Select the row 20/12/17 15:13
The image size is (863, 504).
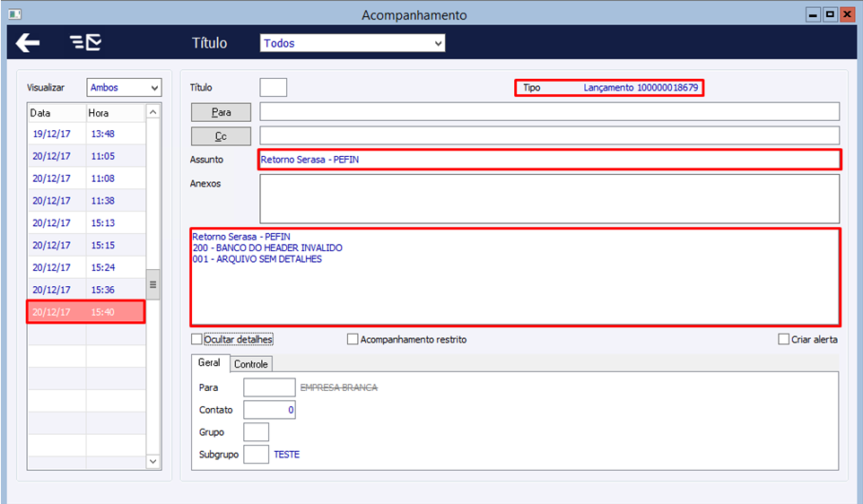[86, 222]
